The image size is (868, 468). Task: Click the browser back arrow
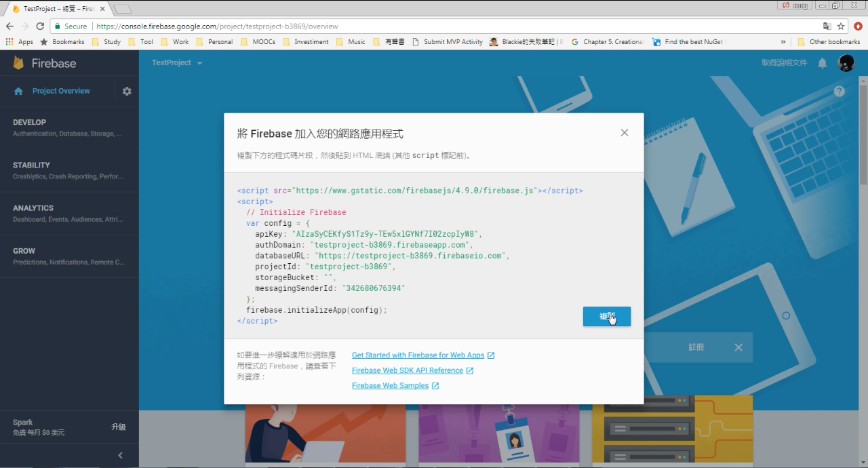9,26
